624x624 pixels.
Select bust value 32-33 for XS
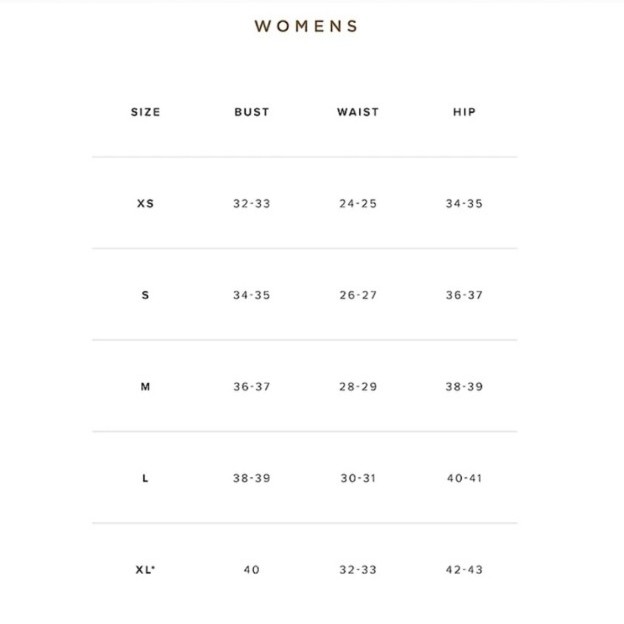(x=252, y=204)
